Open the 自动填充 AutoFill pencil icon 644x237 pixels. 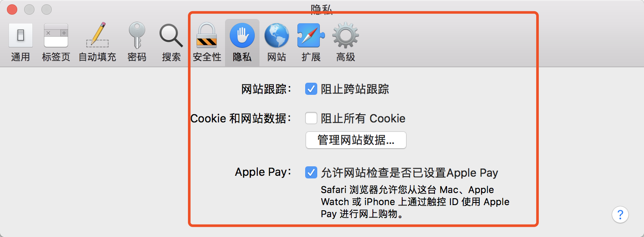(97, 35)
